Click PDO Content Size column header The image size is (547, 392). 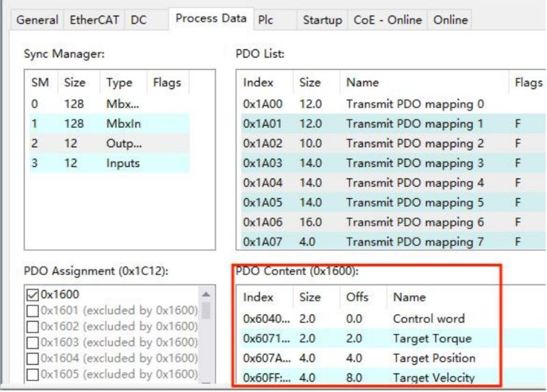[x=317, y=297]
